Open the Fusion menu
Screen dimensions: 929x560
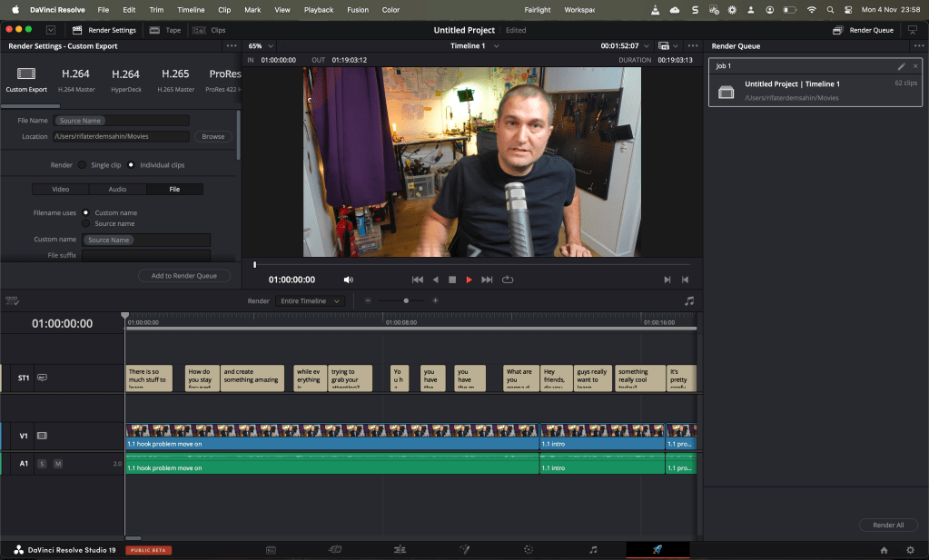[x=358, y=10]
